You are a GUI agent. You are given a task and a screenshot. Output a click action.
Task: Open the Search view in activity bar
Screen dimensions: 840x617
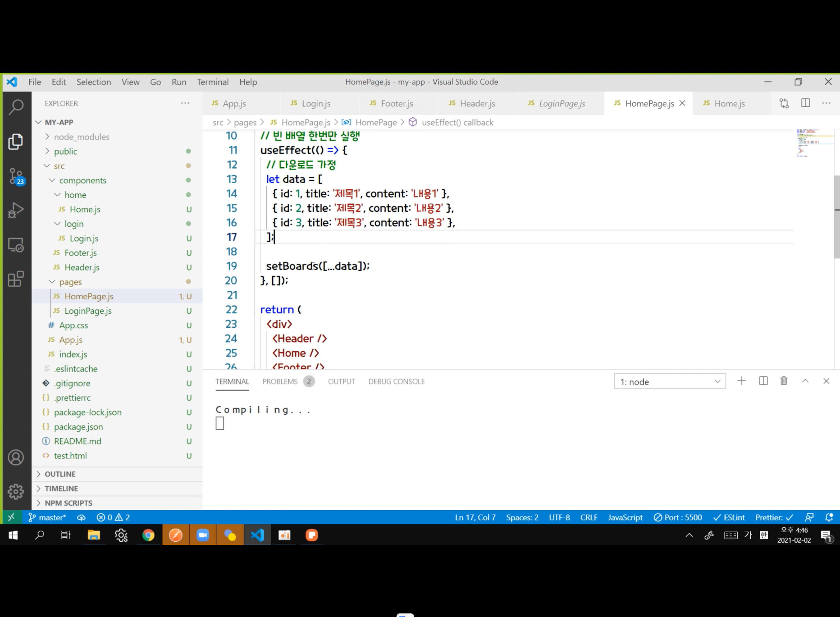[x=16, y=107]
